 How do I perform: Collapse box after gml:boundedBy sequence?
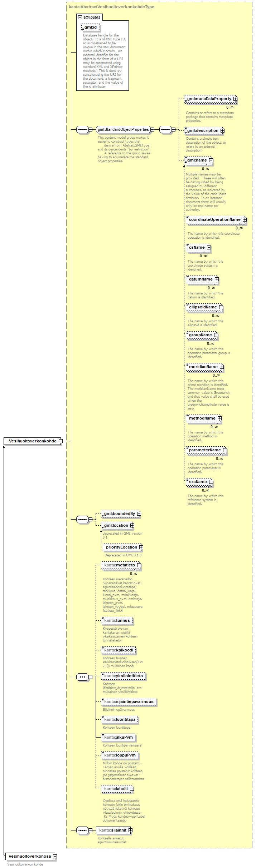point(91,519)
